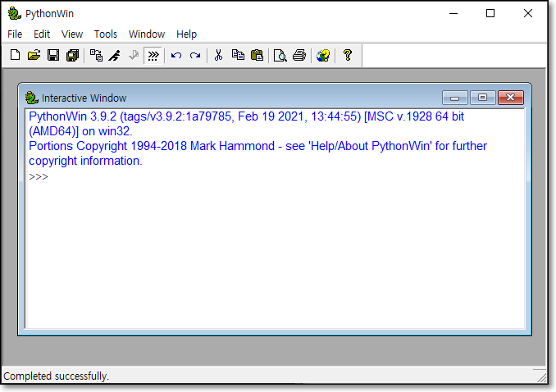Open the Python browser toolbar icon
Screen dimensions: 556x392
point(96,55)
